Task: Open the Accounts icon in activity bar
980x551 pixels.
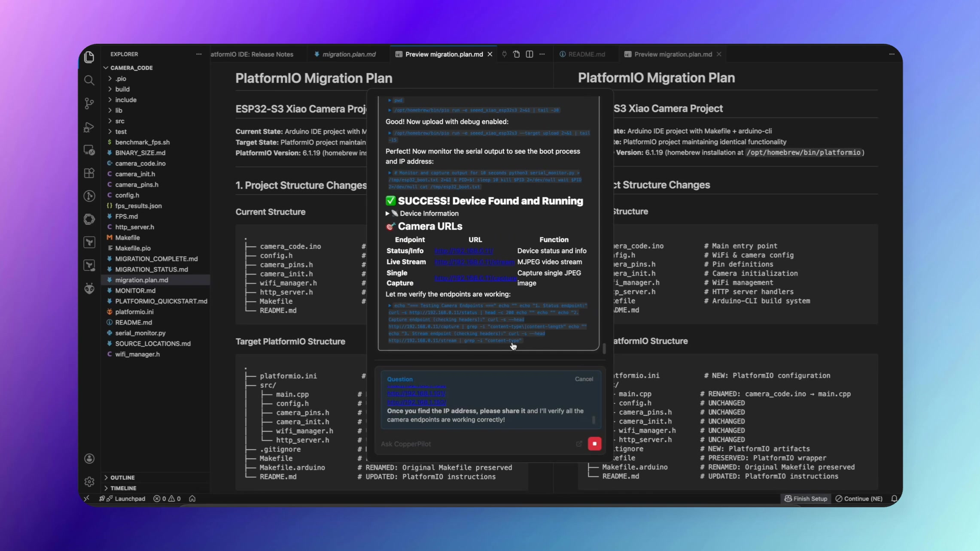Action: [x=89, y=459]
